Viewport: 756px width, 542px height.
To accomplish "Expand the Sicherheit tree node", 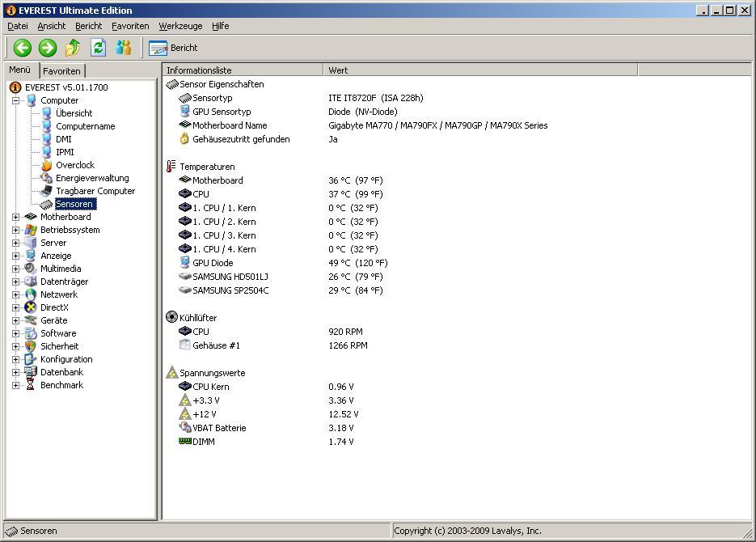I will [x=16, y=347].
